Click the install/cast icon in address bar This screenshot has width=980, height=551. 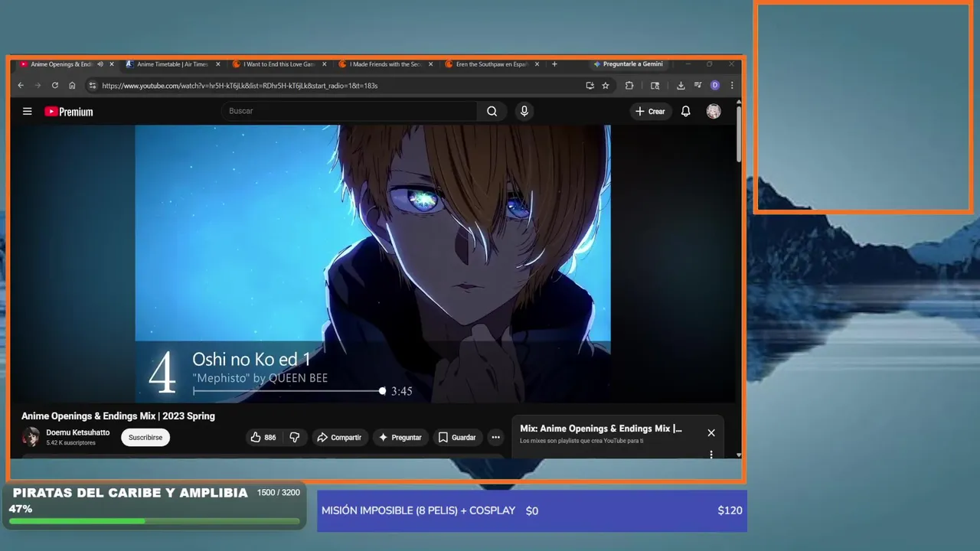pos(590,86)
